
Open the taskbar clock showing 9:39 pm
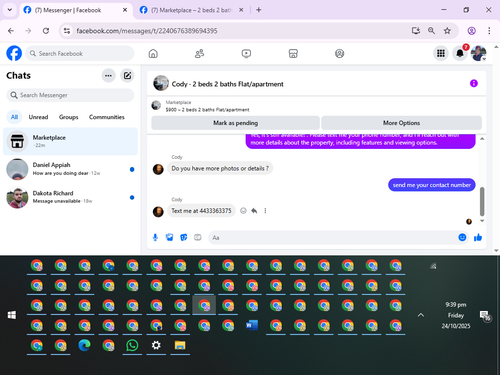(456, 315)
